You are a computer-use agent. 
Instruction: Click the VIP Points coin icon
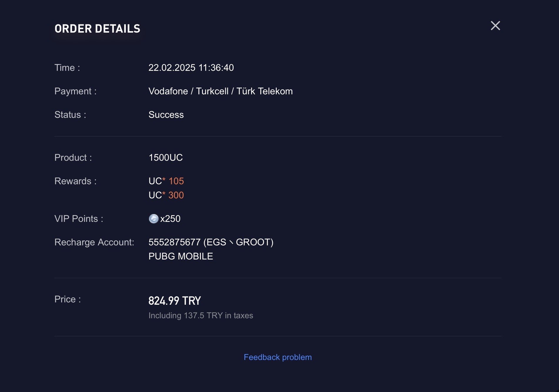point(153,219)
